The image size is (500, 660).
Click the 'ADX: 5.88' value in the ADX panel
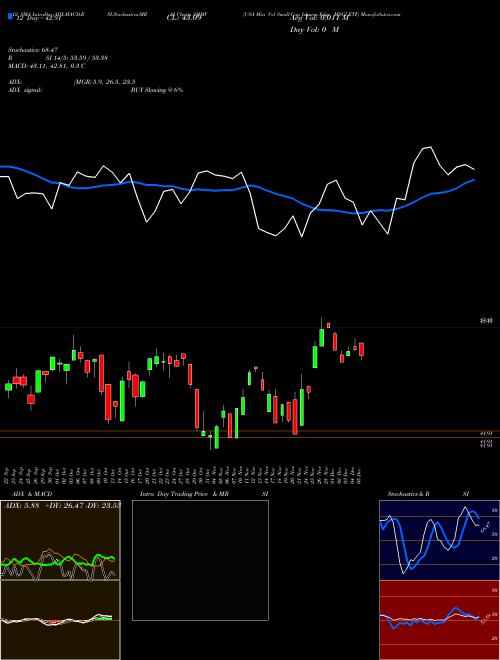pyautogui.click(x=21, y=505)
